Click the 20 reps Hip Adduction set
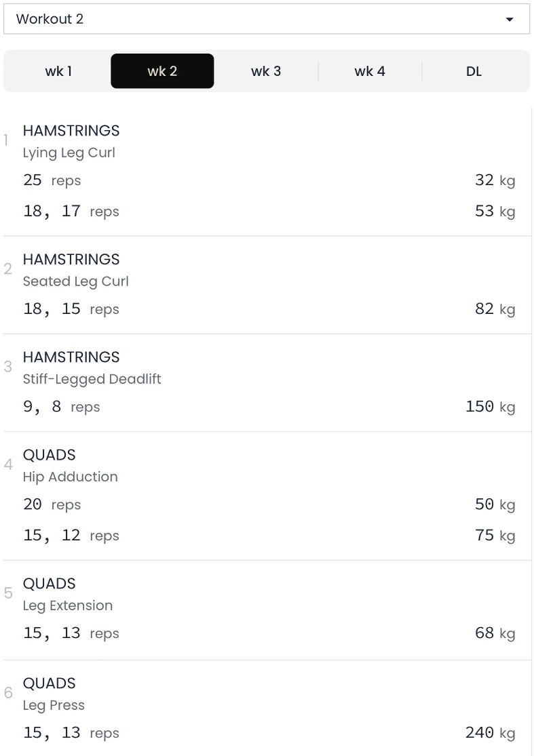Screen dimensions: 534x756 coord(52,504)
